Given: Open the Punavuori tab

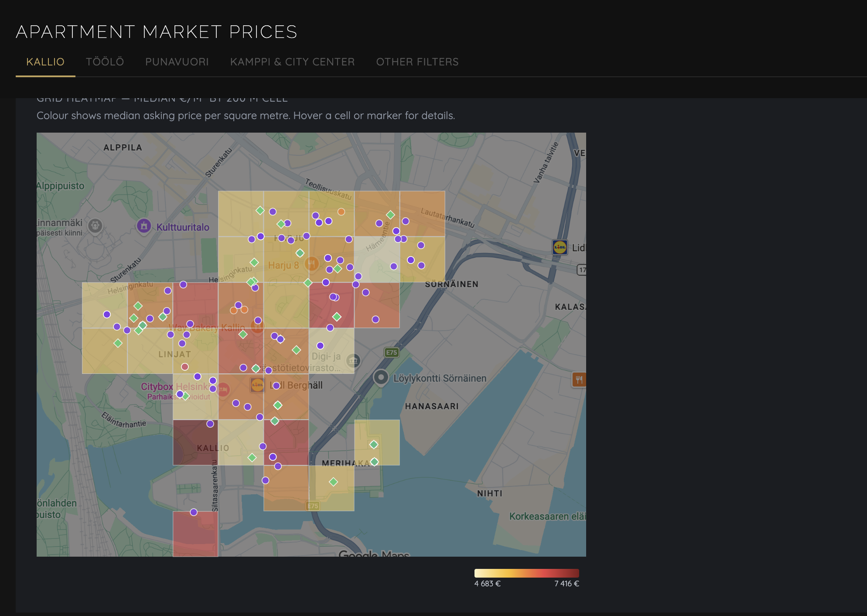Looking at the screenshot, I should click(177, 62).
